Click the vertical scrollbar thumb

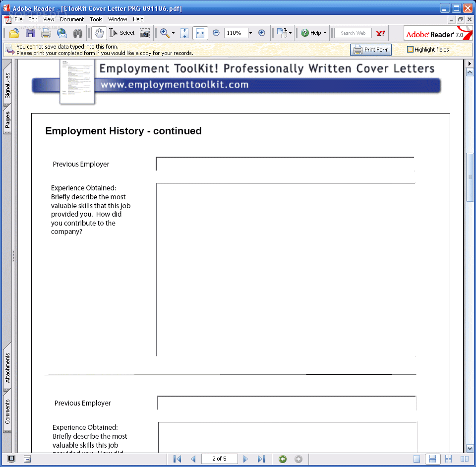(470, 177)
